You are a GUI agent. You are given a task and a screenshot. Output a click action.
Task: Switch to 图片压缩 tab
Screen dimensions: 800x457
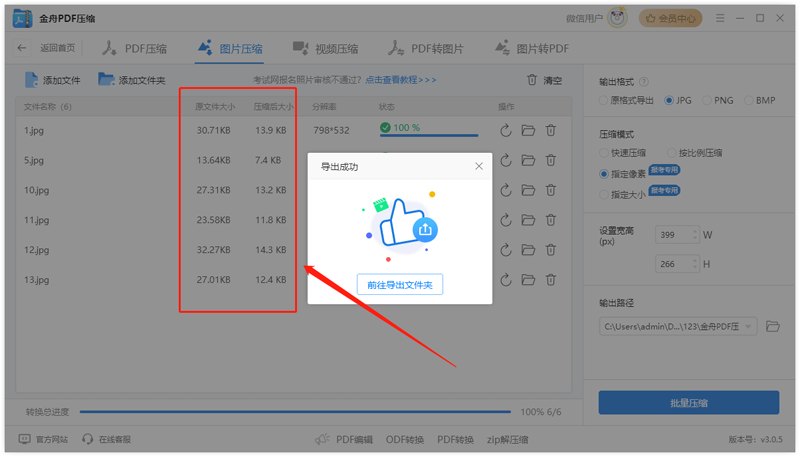point(230,49)
